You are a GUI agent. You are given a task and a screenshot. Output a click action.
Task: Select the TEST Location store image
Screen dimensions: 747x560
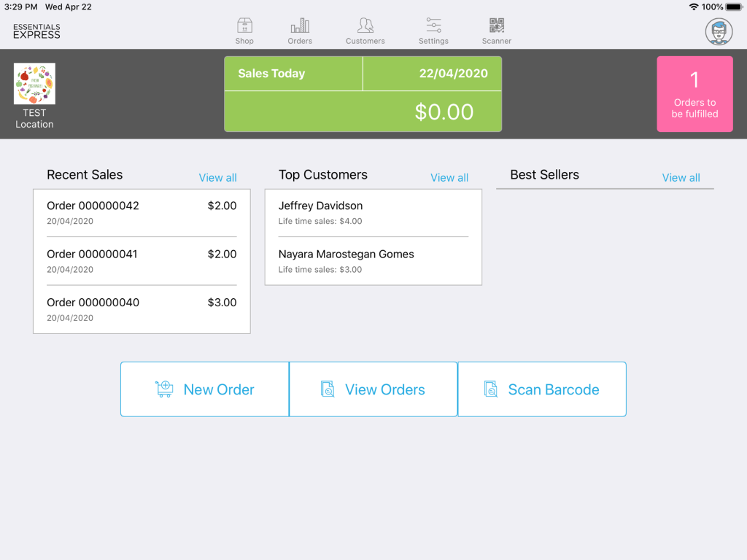click(34, 83)
